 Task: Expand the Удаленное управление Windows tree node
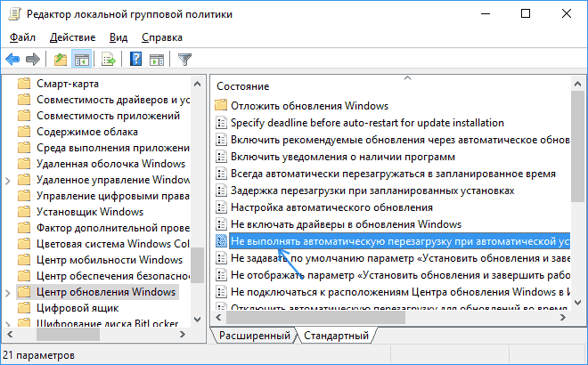click(9, 180)
